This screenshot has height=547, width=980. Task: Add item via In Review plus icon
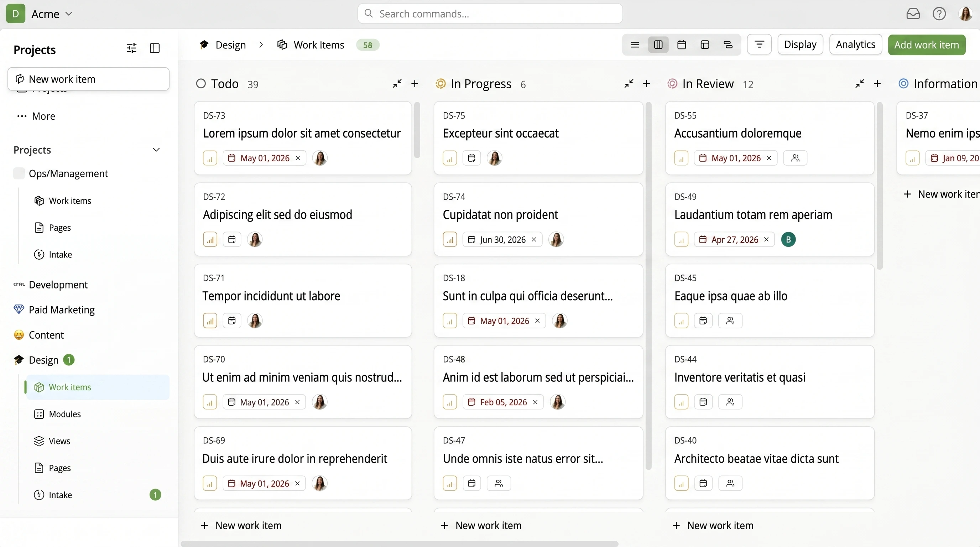coord(877,84)
